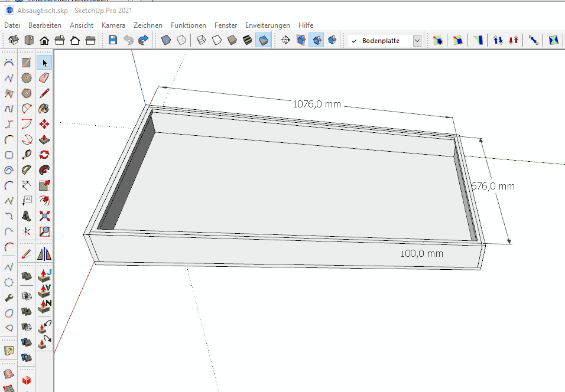565x392 pixels.
Task: Toggle X-Ray face style
Action: [x=166, y=40]
